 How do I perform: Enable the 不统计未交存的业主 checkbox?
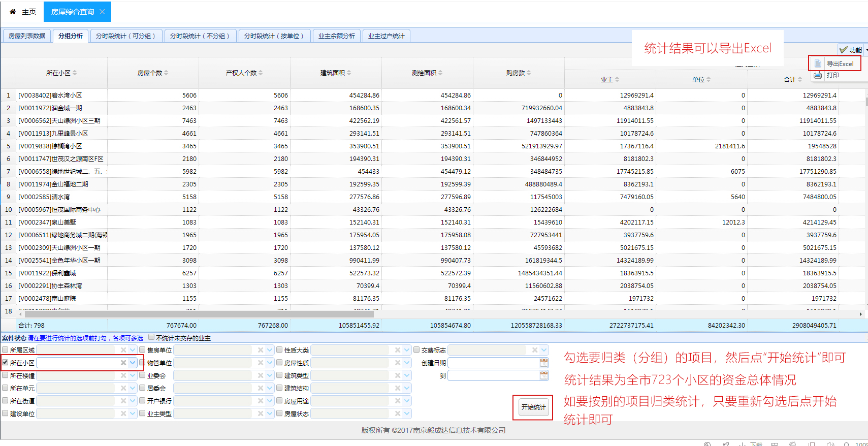(151, 337)
